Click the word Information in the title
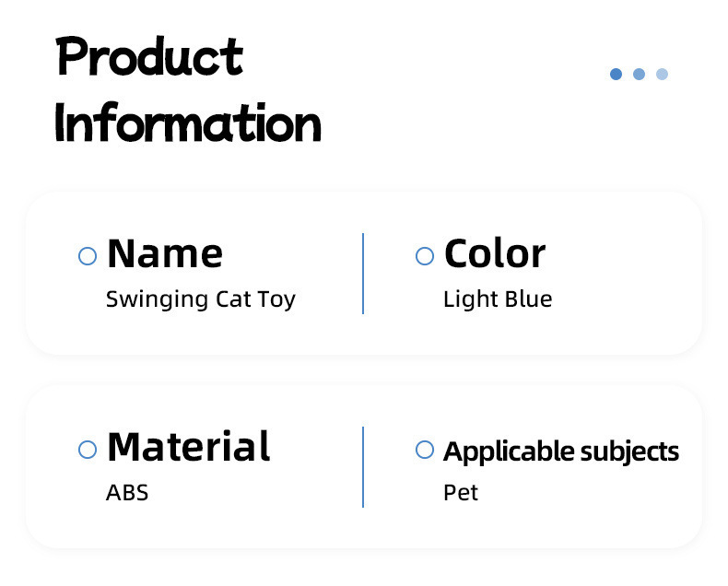This screenshot has height=586, width=728. (x=188, y=123)
